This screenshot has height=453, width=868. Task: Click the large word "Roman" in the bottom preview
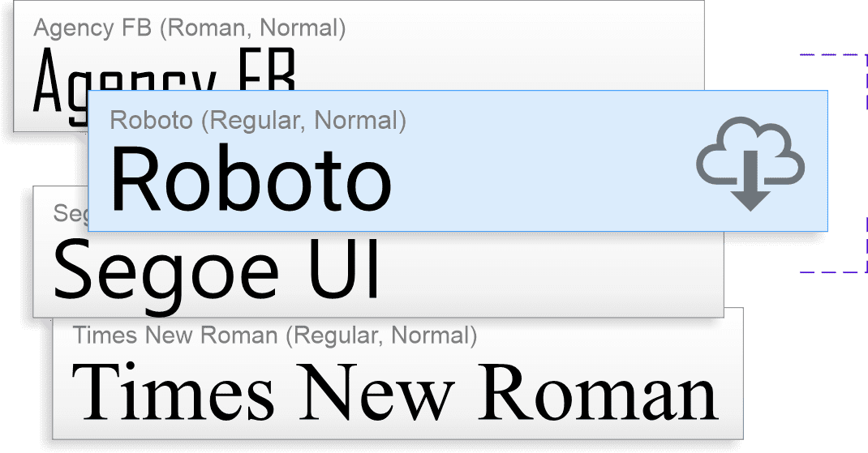pyautogui.click(x=597, y=395)
